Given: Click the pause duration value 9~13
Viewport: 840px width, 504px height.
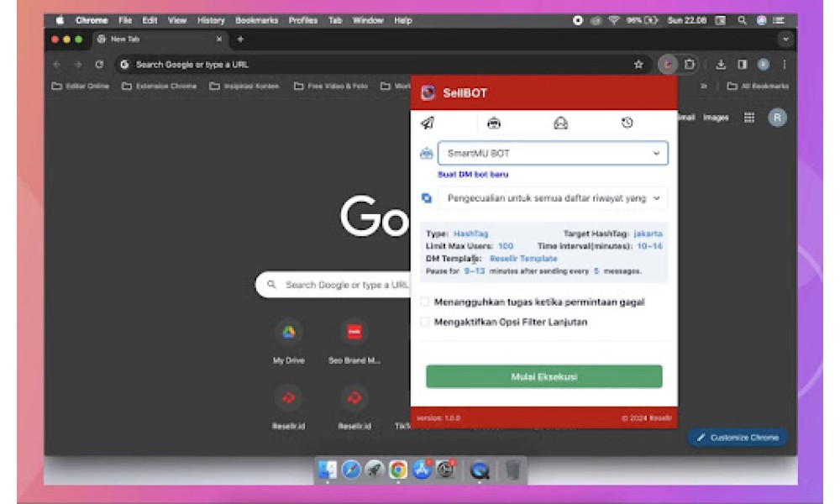Looking at the screenshot, I should coord(475,271).
